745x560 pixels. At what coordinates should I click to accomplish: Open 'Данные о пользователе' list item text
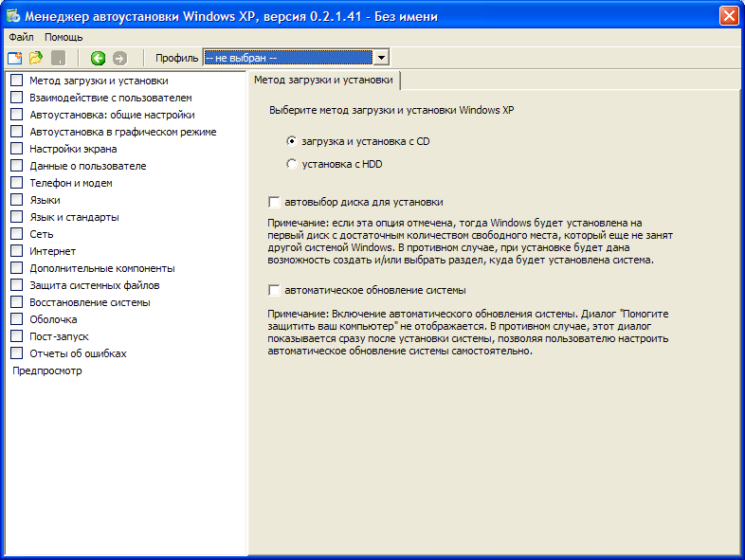[x=88, y=166]
